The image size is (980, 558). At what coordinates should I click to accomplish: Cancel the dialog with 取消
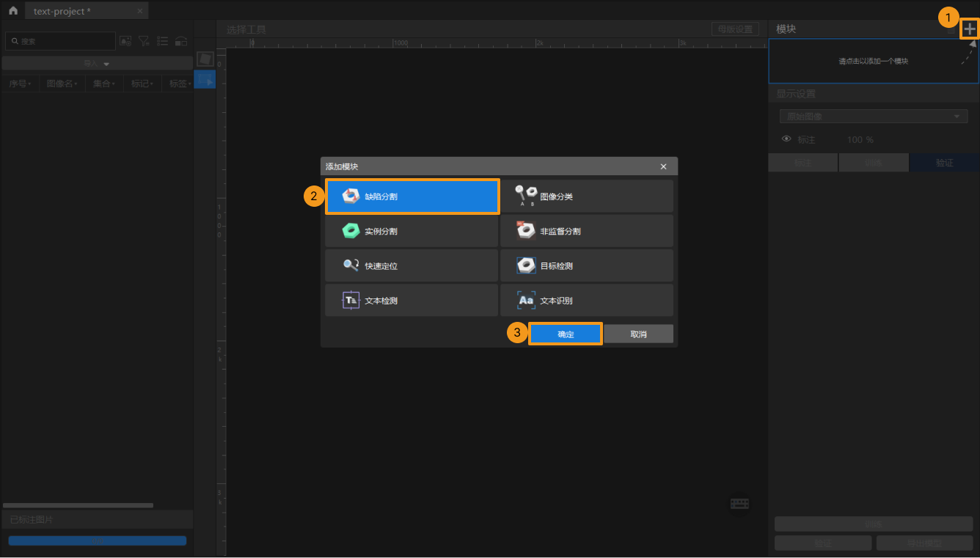638,334
